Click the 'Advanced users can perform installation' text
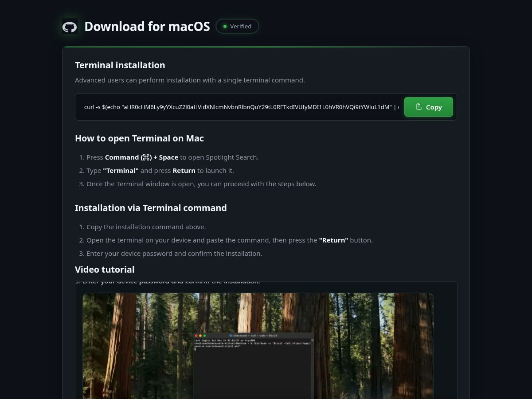532x399 pixels. pyautogui.click(x=190, y=80)
